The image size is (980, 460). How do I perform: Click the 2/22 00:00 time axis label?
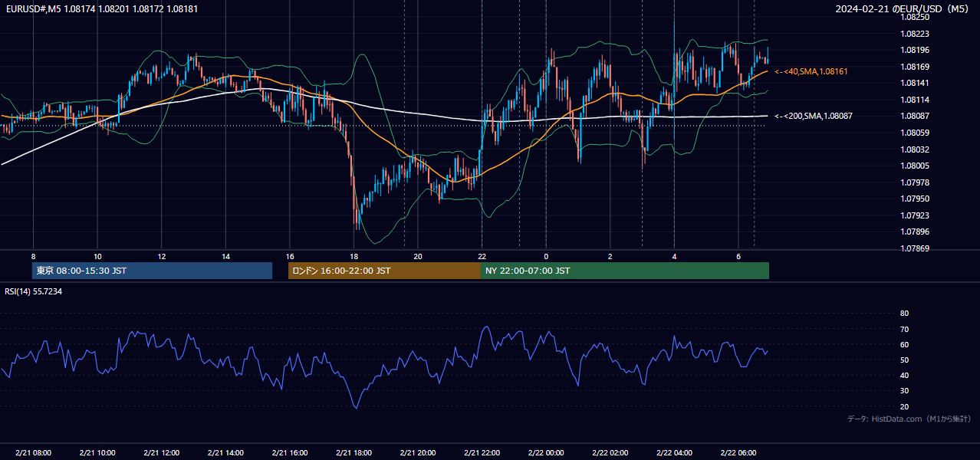pos(546,453)
